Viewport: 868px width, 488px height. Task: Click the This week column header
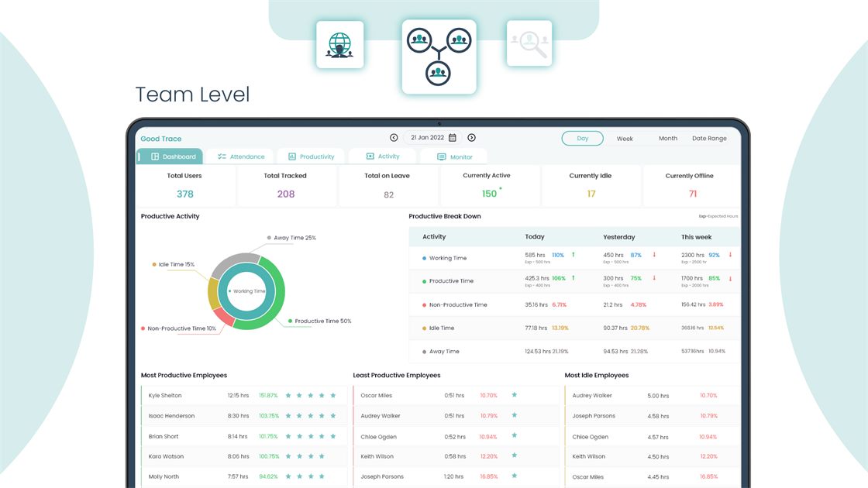697,237
